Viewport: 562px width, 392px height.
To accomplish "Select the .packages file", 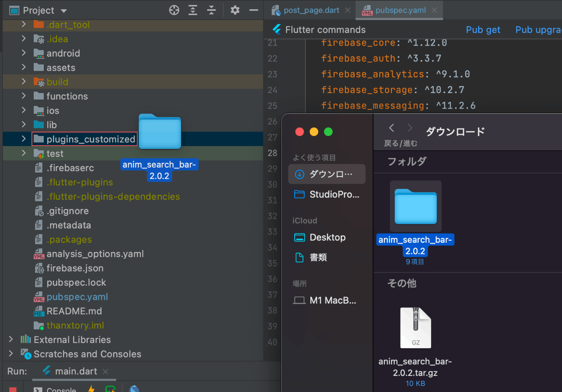I will [x=69, y=240].
